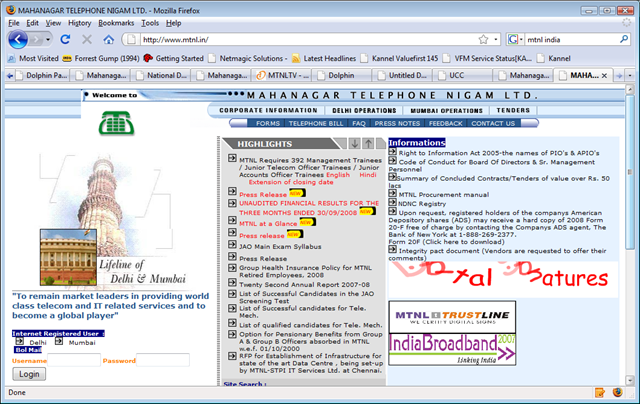Reload the page with the refresh icon
This screenshot has height=404, width=640.
pos(65,40)
